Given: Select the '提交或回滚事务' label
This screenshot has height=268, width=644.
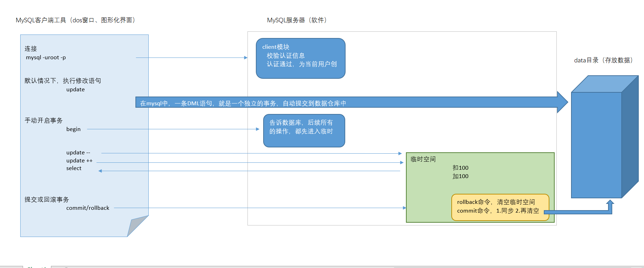Looking at the screenshot, I should 47,200.
